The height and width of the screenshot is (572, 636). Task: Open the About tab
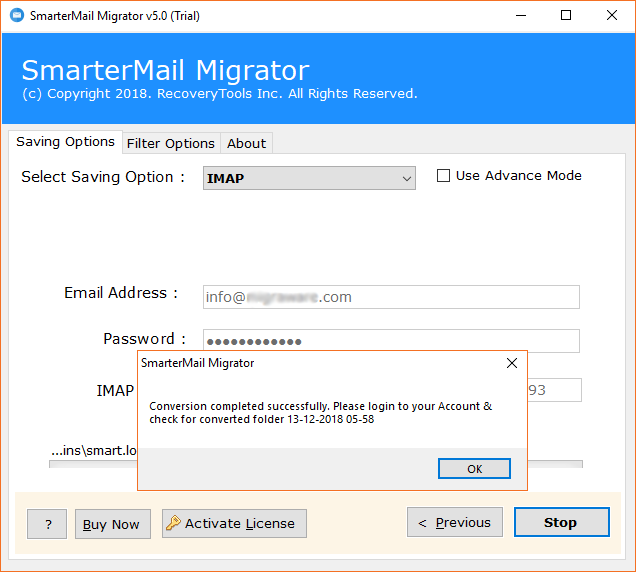(246, 144)
